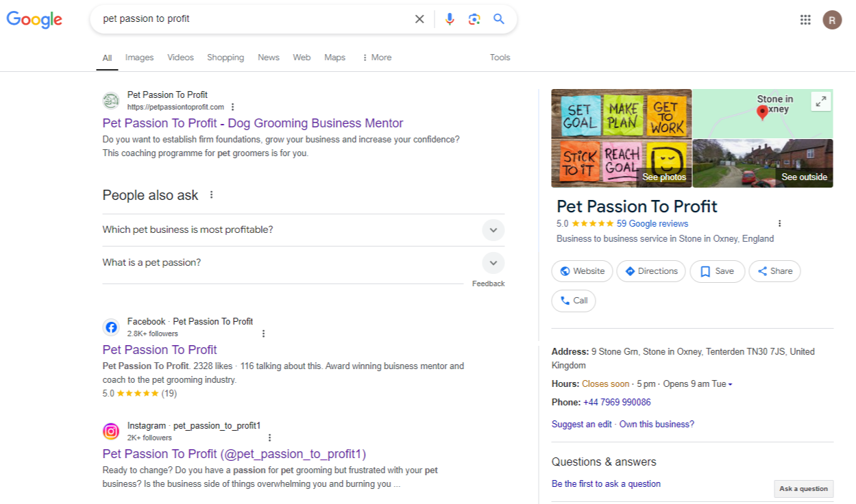The image size is (856, 504).
Task: Open the Instagram '@pet_passion_to_profit1' result title
Action: (x=234, y=454)
